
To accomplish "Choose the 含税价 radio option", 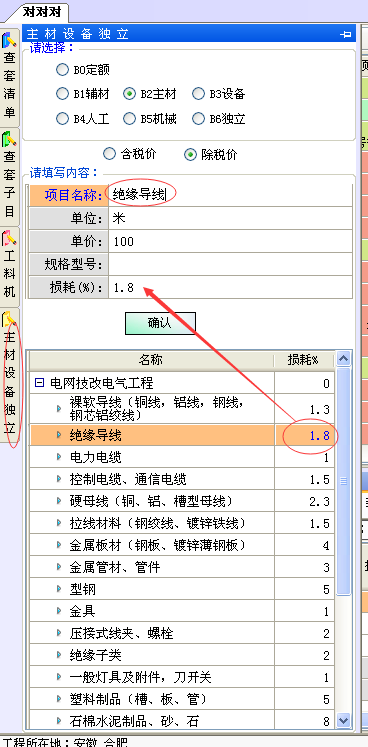I will tap(110, 154).
